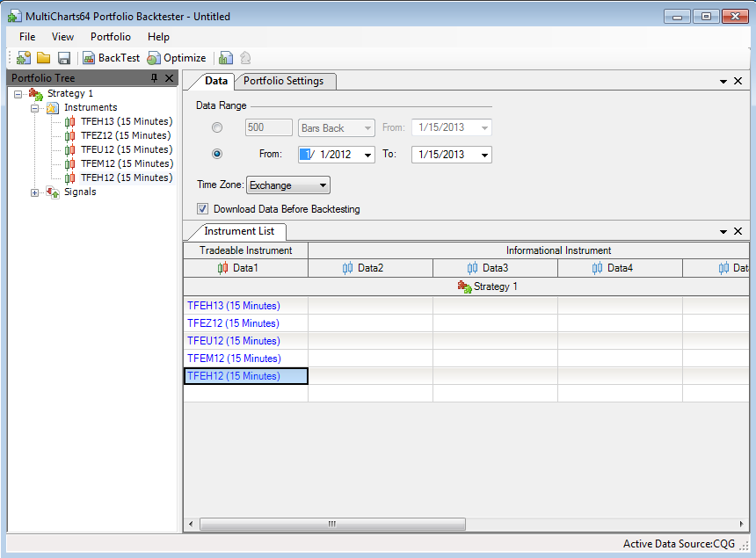The width and height of the screenshot is (756, 558).
Task: Click the scrollbar right arrow
Action: click(742, 525)
